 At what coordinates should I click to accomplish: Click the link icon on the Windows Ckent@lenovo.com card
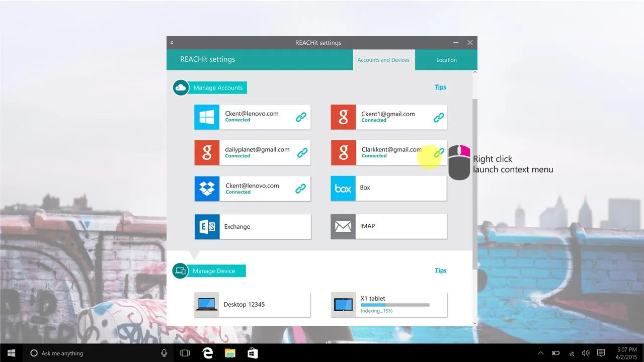[301, 117]
